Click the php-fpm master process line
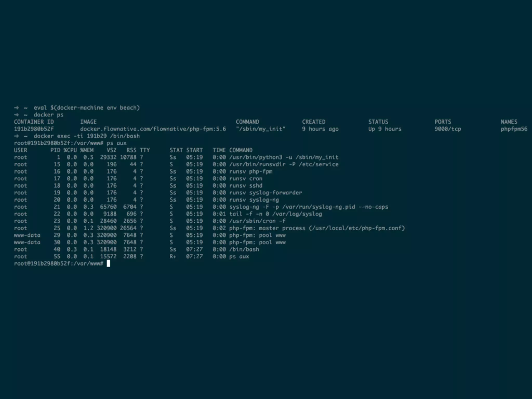 (x=317, y=228)
